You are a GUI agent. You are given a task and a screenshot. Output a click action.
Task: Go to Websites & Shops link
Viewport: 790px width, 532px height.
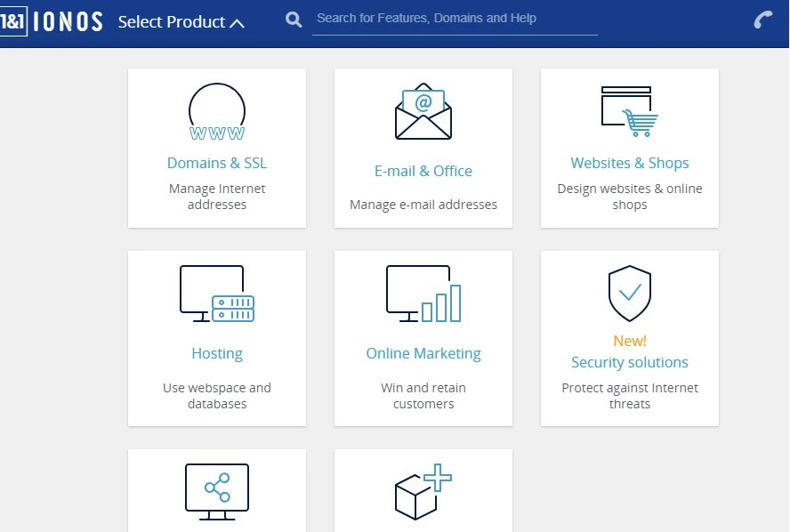629,163
